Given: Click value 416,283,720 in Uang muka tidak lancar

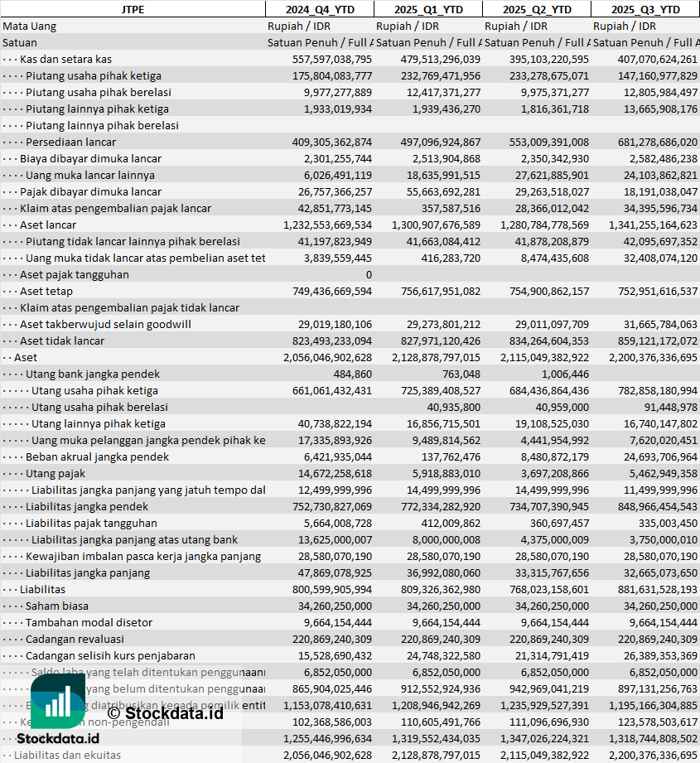Looking at the screenshot, I should pos(451,258).
